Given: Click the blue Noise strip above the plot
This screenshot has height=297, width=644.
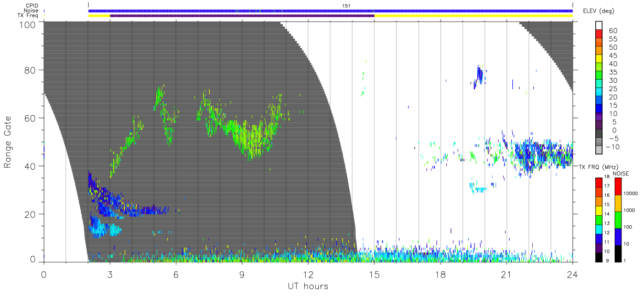Looking at the screenshot, I should [x=330, y=10].
